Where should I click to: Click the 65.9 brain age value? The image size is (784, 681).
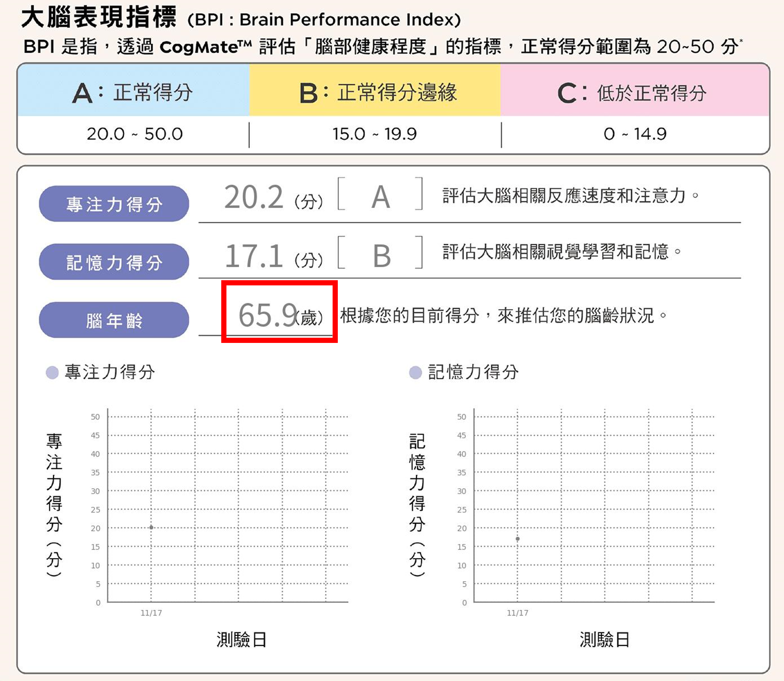click(x=268, y=315)
